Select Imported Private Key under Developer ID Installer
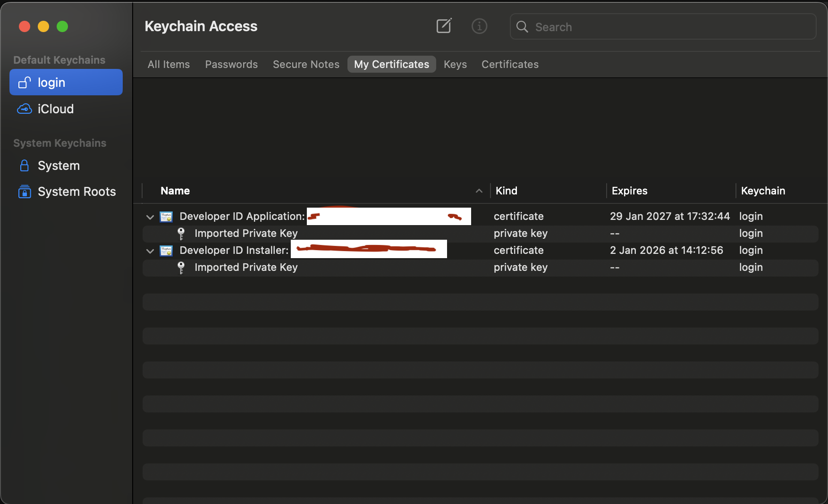This screenshot has width=828, height=504. coord(481,268)
